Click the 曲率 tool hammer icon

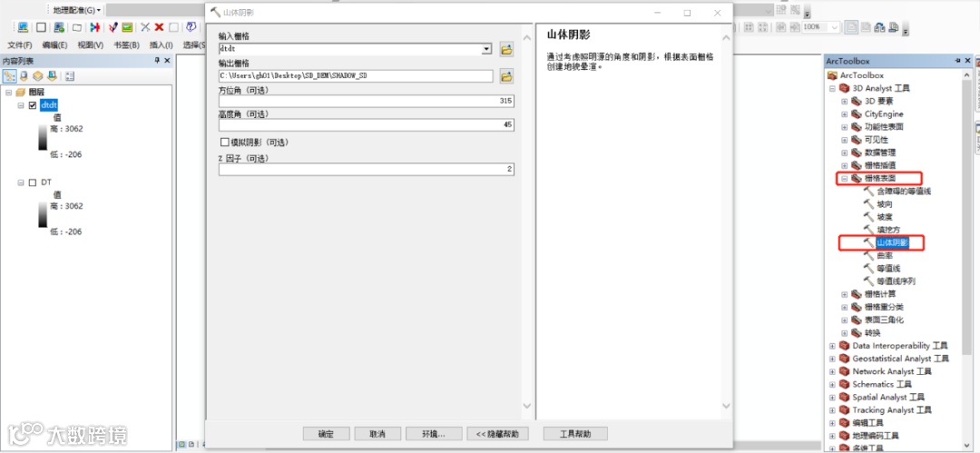pos(868,255)
